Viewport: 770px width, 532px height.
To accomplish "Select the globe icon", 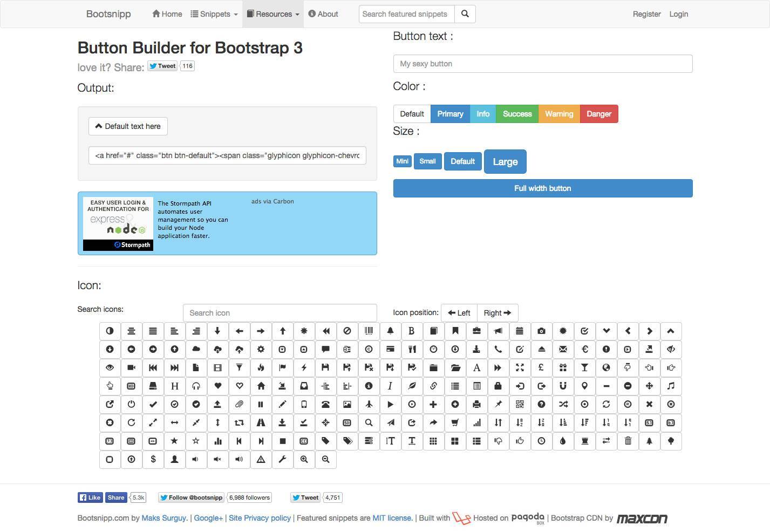I will tap(606, 367).
